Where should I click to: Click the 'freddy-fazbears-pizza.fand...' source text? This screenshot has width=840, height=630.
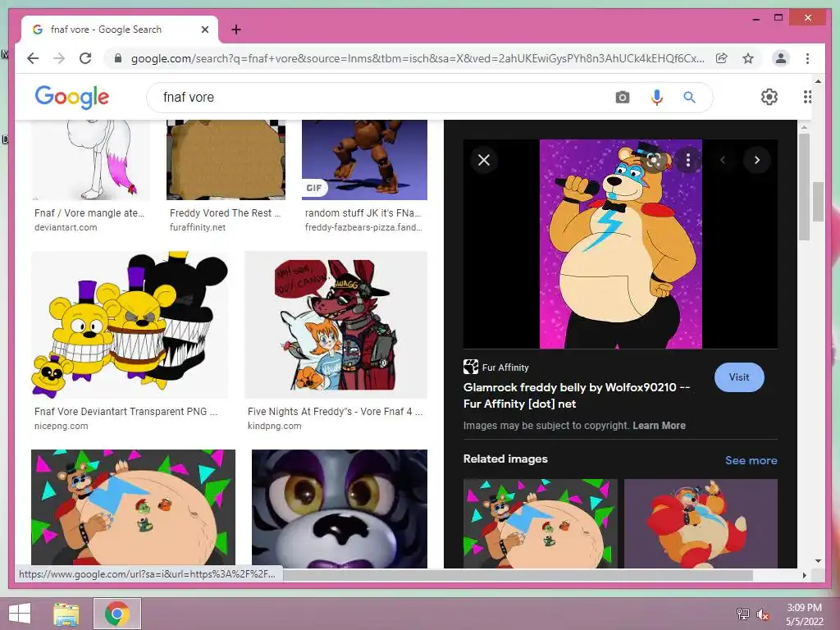pos(363,227)
